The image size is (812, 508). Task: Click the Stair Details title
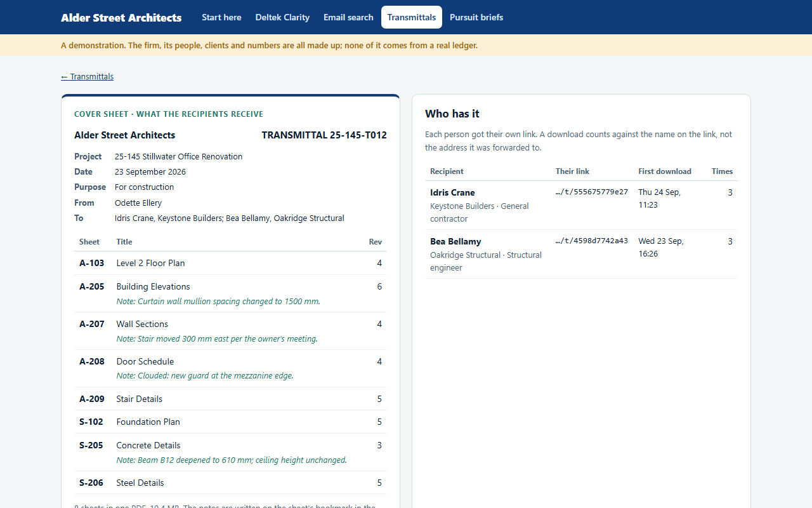(140, 399)
